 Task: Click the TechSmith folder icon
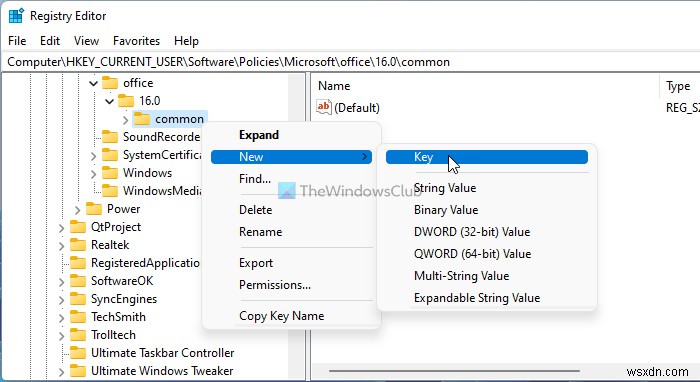(78, 317)
